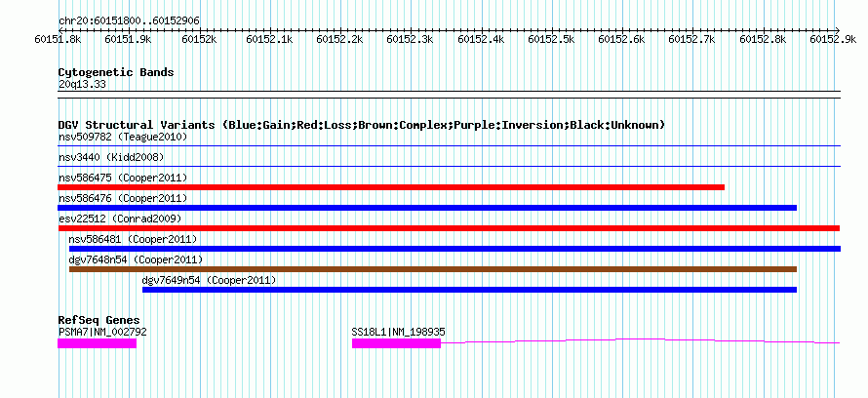Click the 60151.8k ruler tick label
Image resolution: width=868 pixels, height=398 pixels.
coord(59,39)
